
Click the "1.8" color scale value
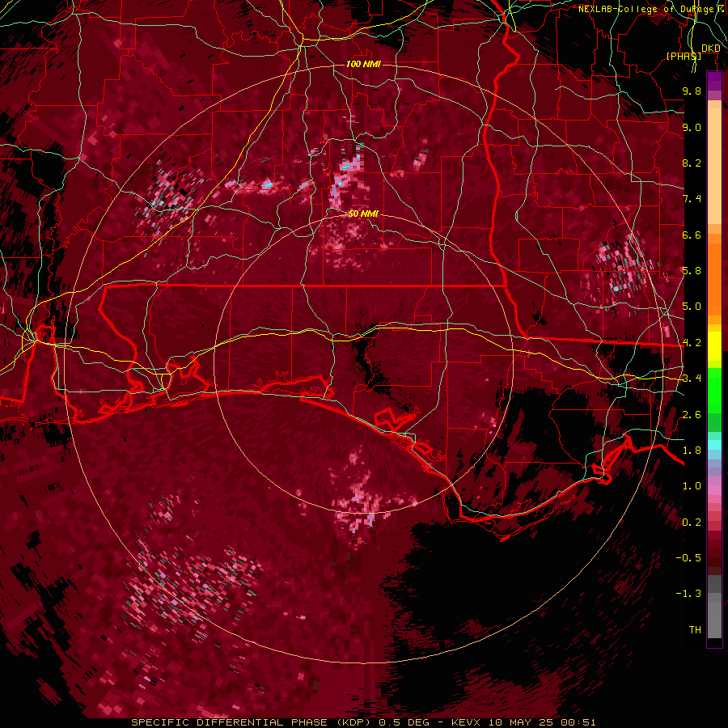[692, 451]
